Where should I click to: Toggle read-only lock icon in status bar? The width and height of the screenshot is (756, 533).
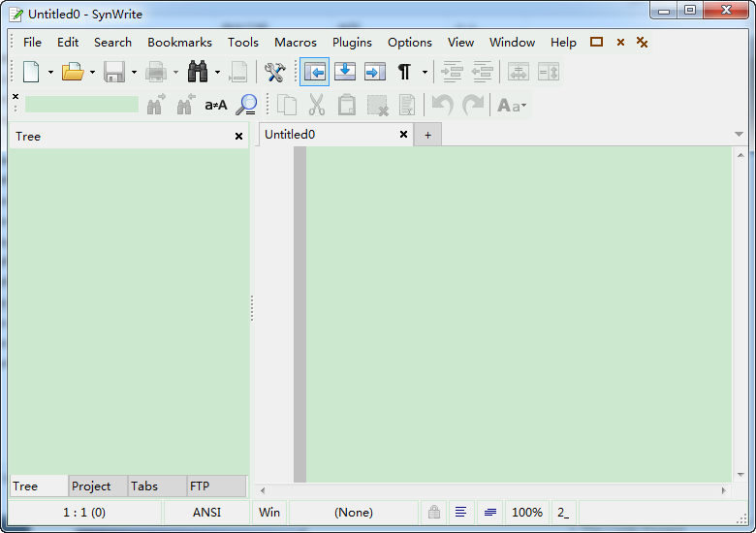pos(434,512)
